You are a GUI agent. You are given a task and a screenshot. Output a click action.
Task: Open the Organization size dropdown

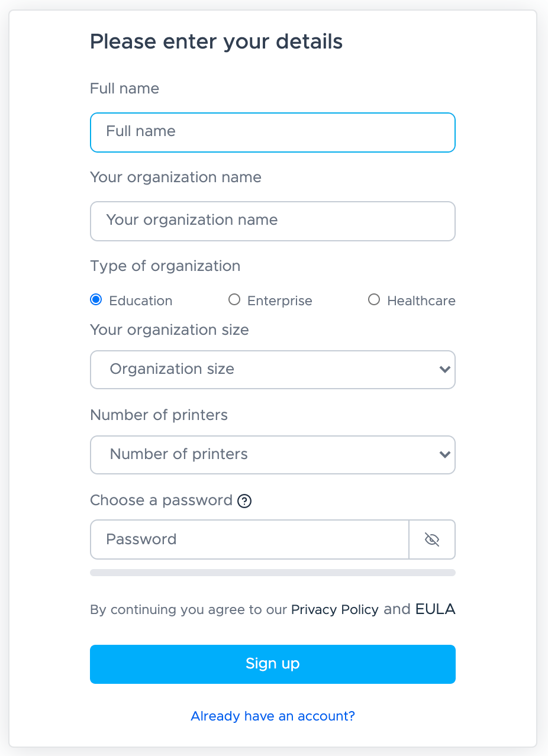(272, 369)
